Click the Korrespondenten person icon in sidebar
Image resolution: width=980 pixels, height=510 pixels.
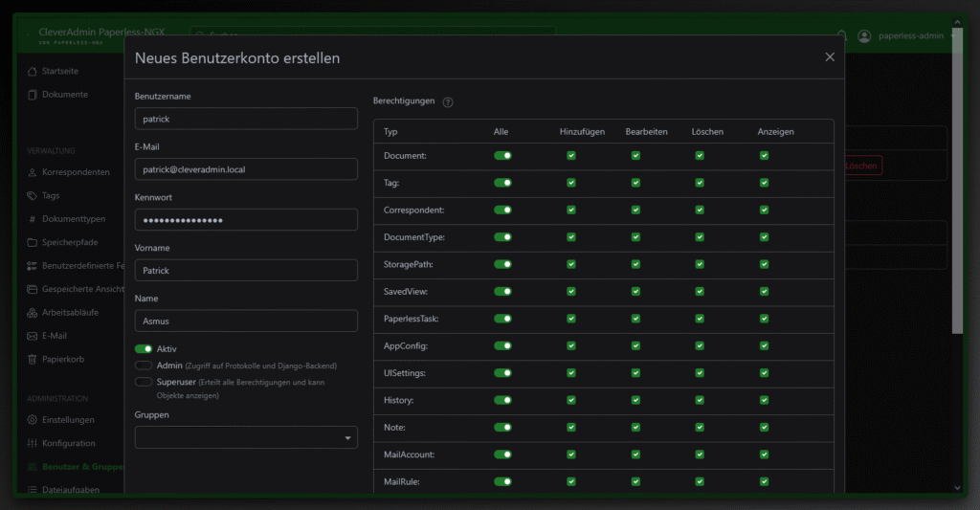33,172
